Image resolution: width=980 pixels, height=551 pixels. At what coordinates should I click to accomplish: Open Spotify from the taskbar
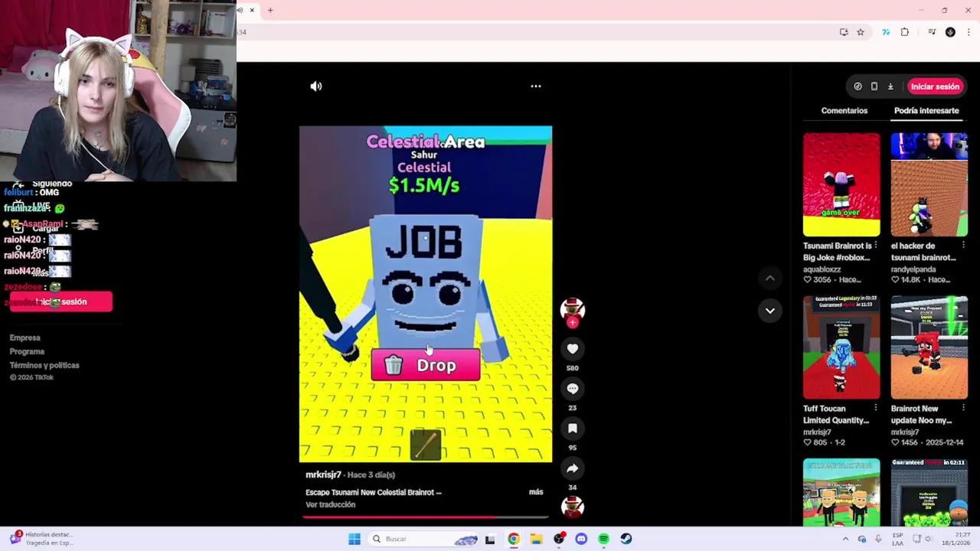pos(604,539)
